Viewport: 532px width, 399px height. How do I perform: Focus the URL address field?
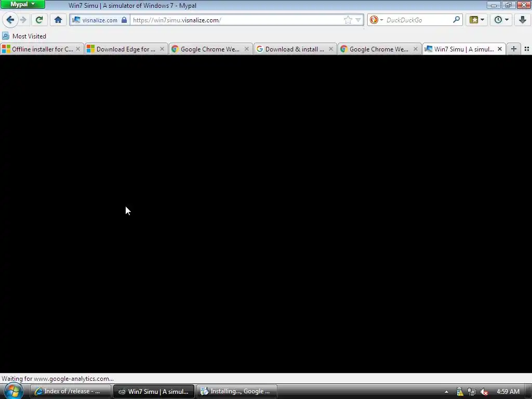pos(237,20)
